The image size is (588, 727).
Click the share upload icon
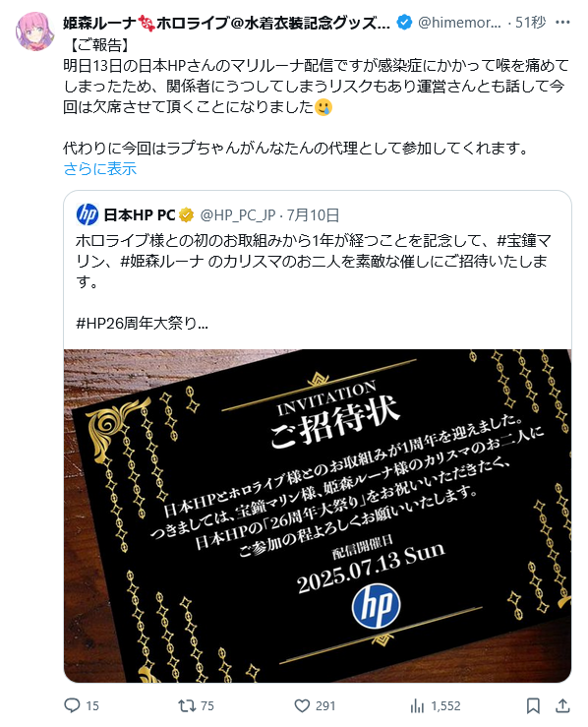click(x=562, y=705)
